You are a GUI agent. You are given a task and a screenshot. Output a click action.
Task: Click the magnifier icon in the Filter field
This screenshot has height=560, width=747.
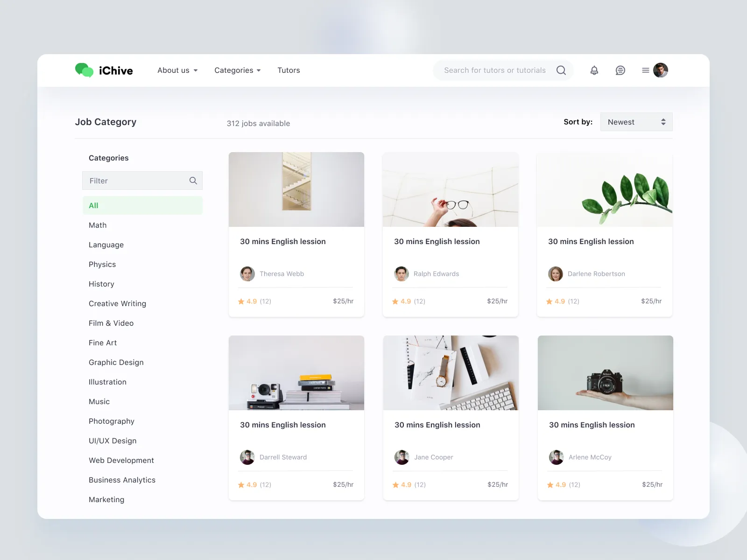click(193, 181)
